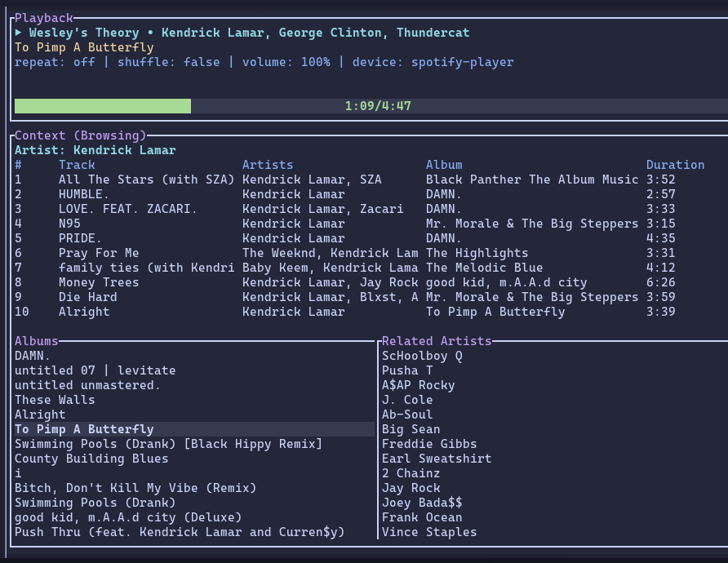Select related artist Ab-Soul

pyautogui.click(x=407, y=414)
